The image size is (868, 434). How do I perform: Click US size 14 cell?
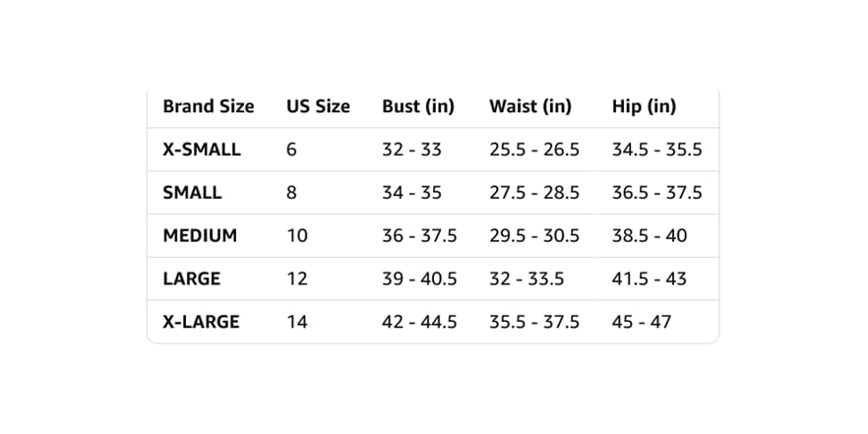(297, 322)
